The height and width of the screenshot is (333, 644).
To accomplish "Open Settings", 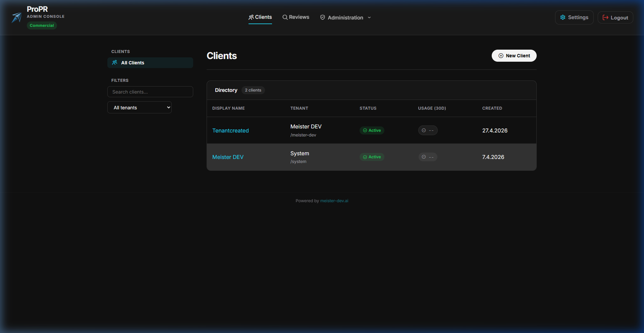I will (x=574, y=17).
